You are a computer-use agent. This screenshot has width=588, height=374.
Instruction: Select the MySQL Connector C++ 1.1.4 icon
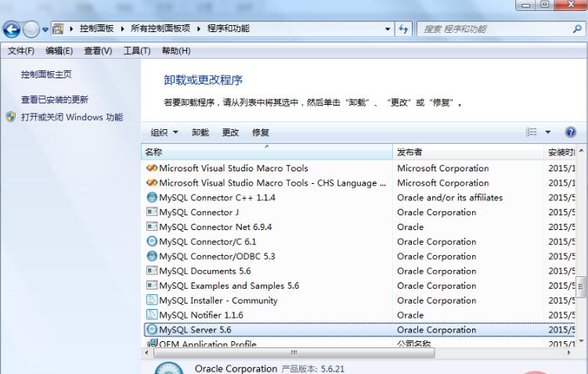[x=152, y=197]
